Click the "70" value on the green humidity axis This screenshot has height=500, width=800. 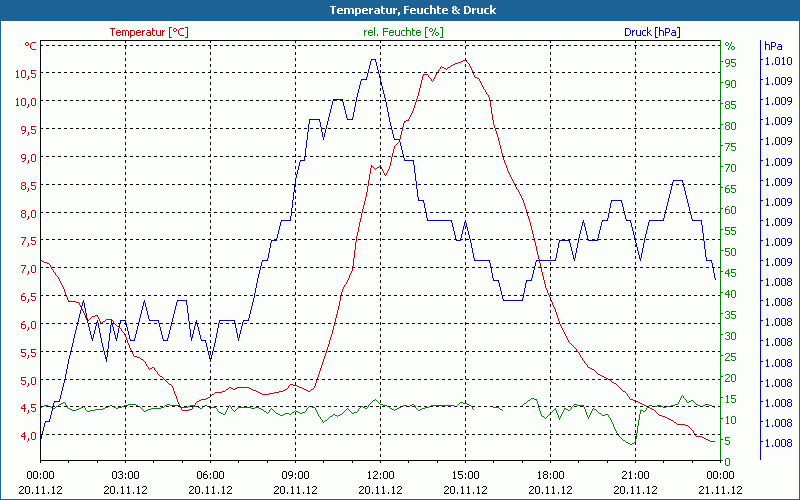tap(731, 168)
